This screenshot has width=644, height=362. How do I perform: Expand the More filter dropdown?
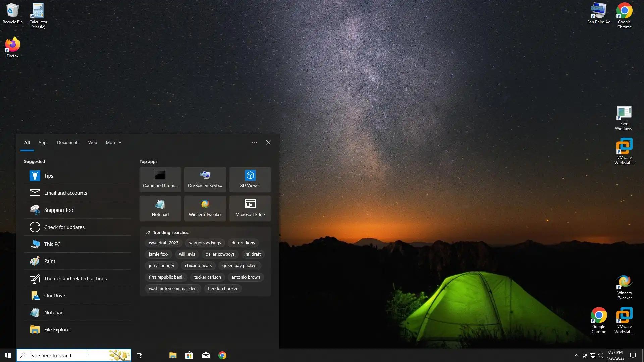point(113,142)
